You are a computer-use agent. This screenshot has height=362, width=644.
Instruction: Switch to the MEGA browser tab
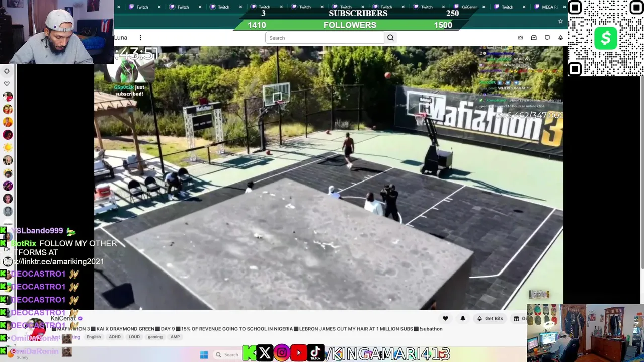[548, 7]
